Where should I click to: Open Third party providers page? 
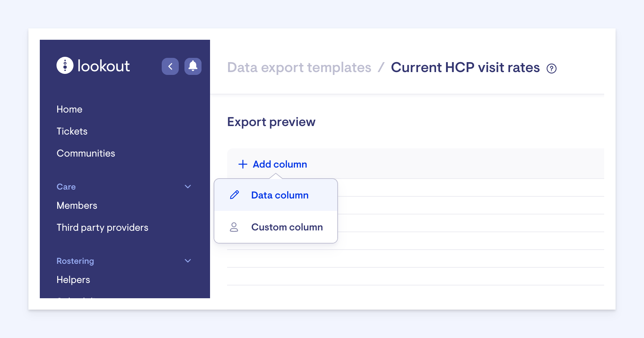(102, 228)
